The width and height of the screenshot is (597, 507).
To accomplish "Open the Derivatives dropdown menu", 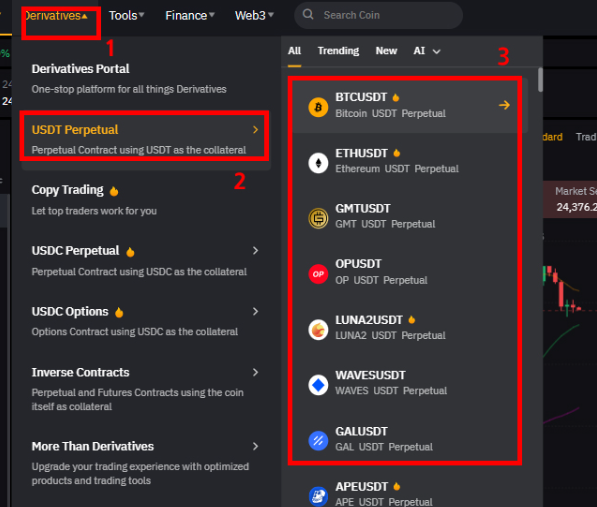I will pos(56,16).
